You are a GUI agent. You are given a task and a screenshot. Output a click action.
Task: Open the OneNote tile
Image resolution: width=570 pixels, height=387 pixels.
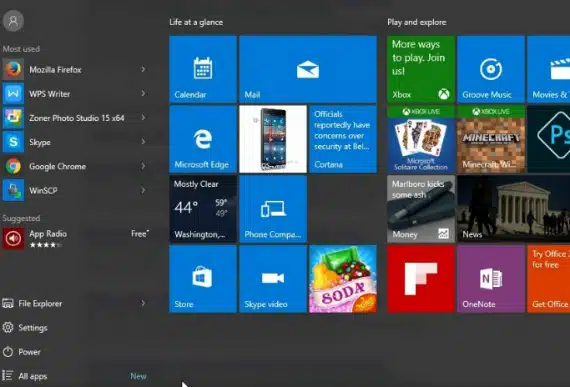click(491, 279)
